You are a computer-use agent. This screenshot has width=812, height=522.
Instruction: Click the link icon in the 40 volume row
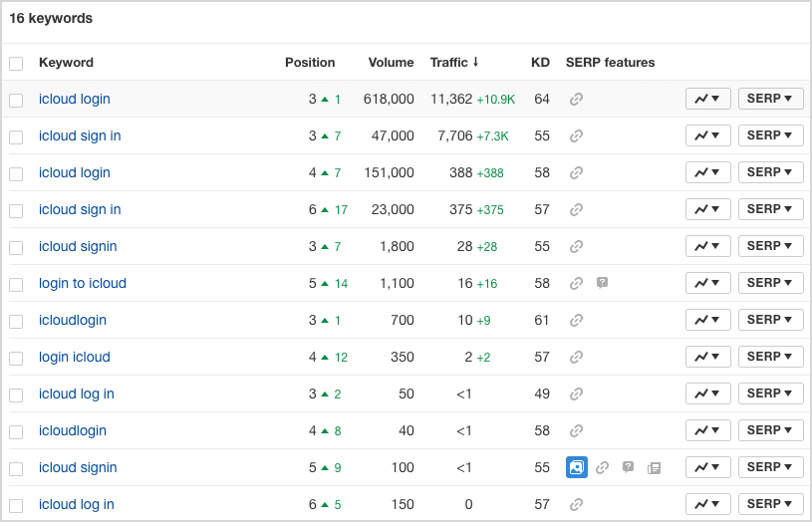tap(577, 431)
